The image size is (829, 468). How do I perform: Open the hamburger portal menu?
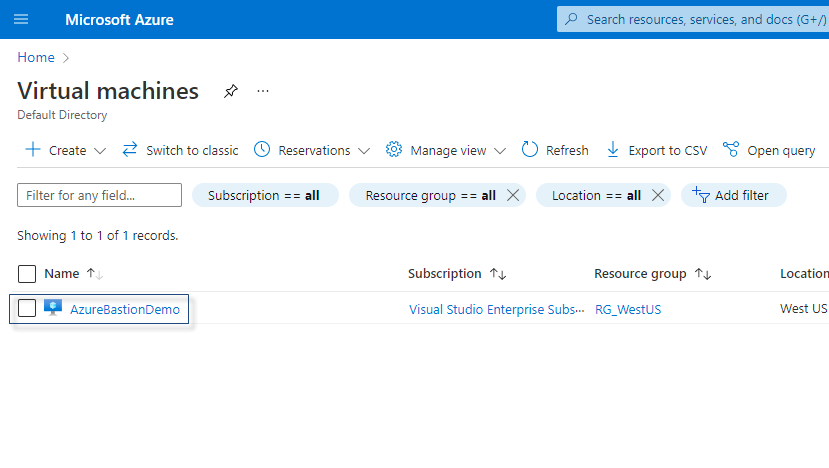tap(21, 20)
